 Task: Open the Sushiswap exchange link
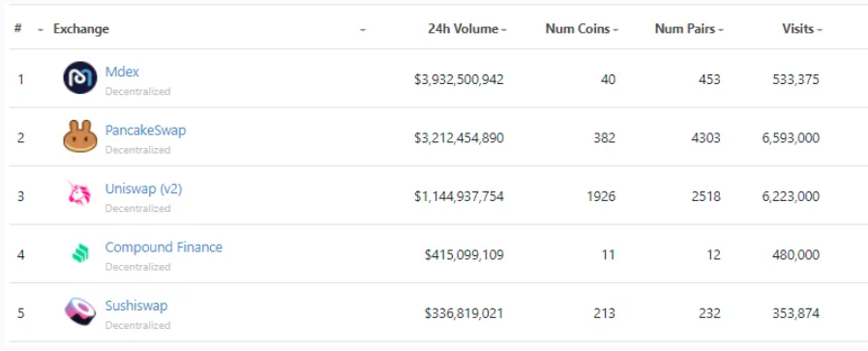click(x=136, y=306)
